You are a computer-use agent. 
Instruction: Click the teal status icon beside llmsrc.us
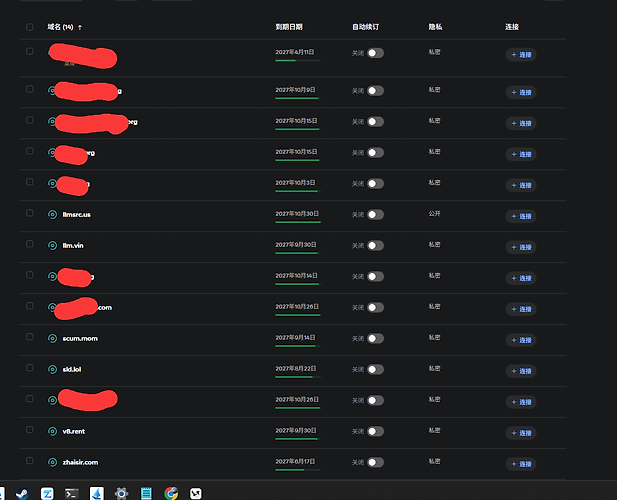click(x=52, y=214)
